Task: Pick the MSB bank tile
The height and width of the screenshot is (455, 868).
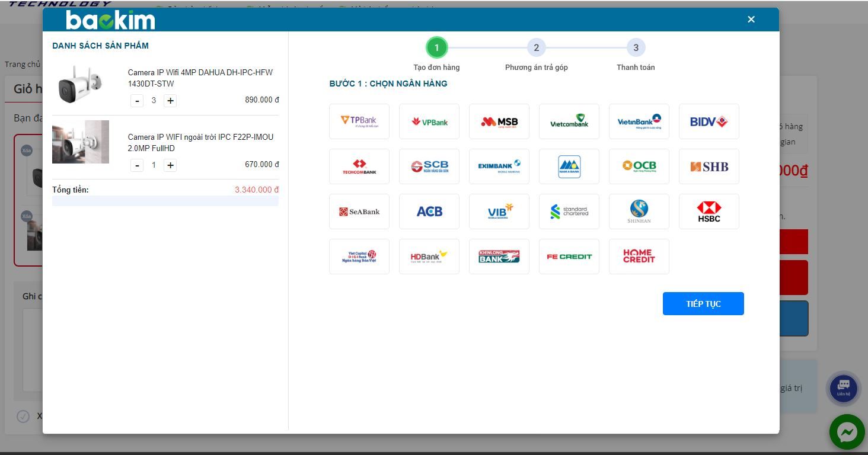Action: point(499,121)
